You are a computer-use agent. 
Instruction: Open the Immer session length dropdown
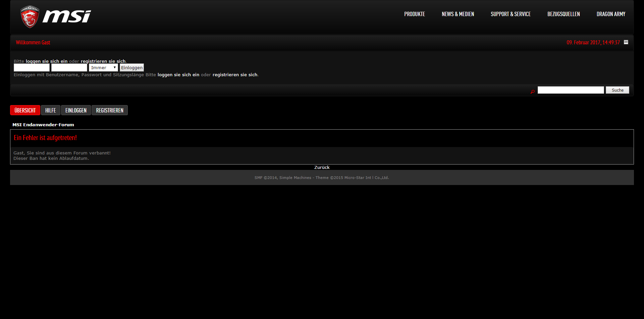[x=103, y=67]
